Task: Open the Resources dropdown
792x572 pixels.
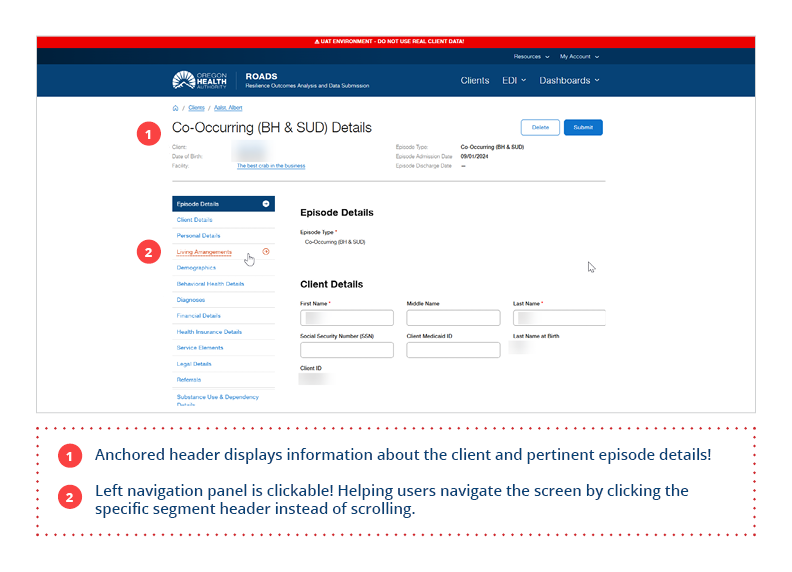Action: [530, 57]
